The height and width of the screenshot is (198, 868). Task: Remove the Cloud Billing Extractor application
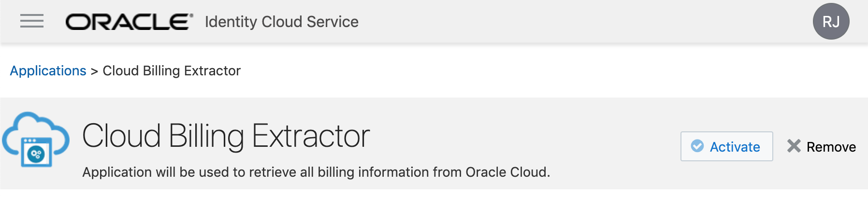pos(821,146)
